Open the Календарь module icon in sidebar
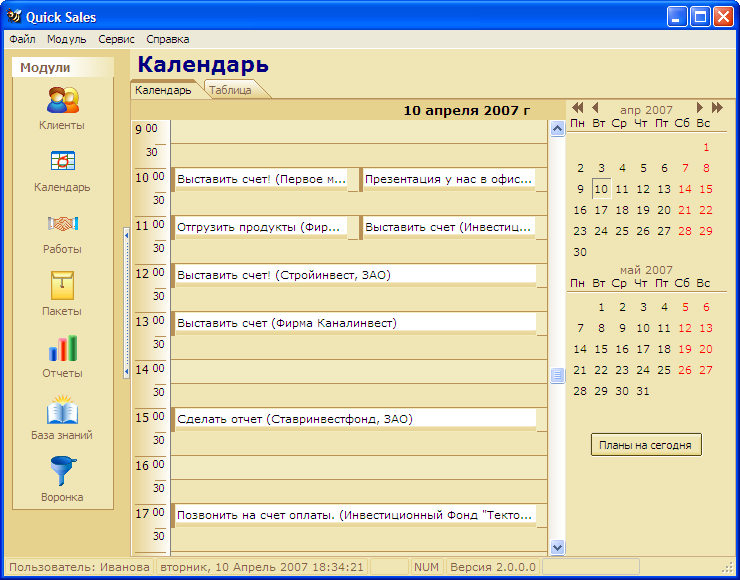The height and width of the screenshot is (580, 740). [62, 161]
